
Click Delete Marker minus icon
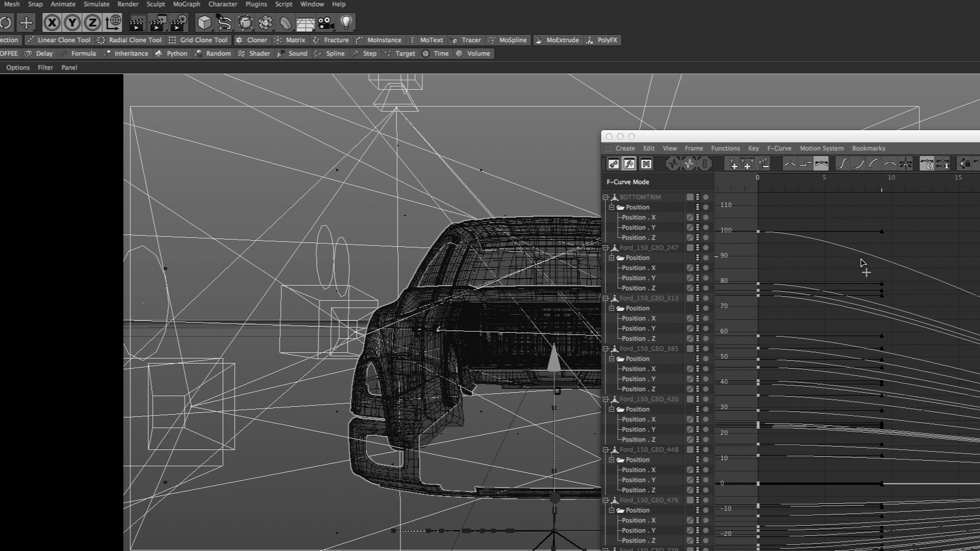pyautogui.click(x=763, y=164)
